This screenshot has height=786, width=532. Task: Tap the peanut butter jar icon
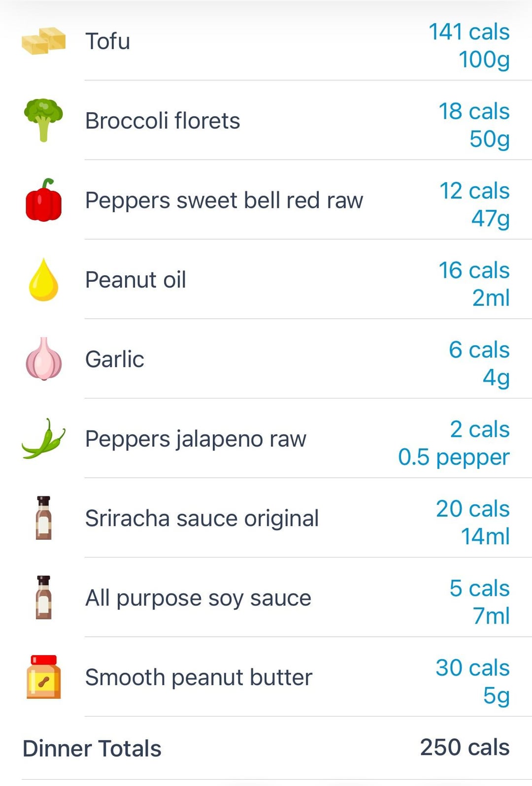coord(44,677)
